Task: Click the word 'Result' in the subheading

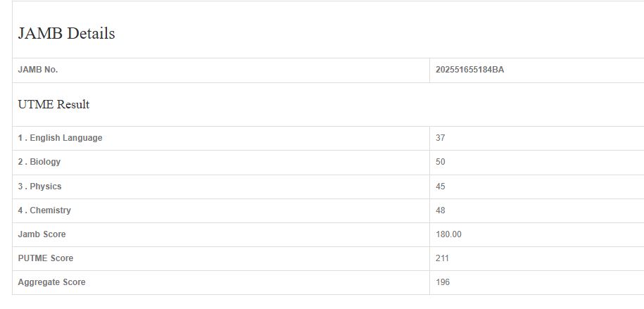Action: click(x=72, y=105)
